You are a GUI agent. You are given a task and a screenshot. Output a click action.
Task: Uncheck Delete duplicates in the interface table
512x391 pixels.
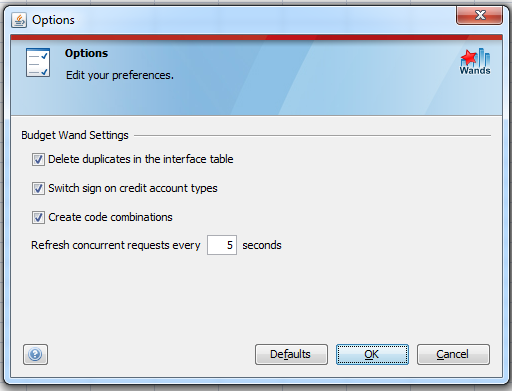point(38,159)
